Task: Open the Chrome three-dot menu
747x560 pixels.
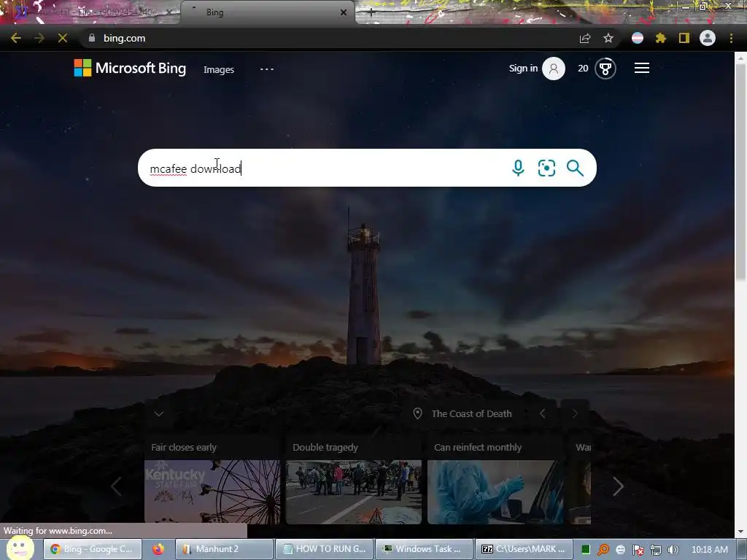Action: click(x=731, y=38)
